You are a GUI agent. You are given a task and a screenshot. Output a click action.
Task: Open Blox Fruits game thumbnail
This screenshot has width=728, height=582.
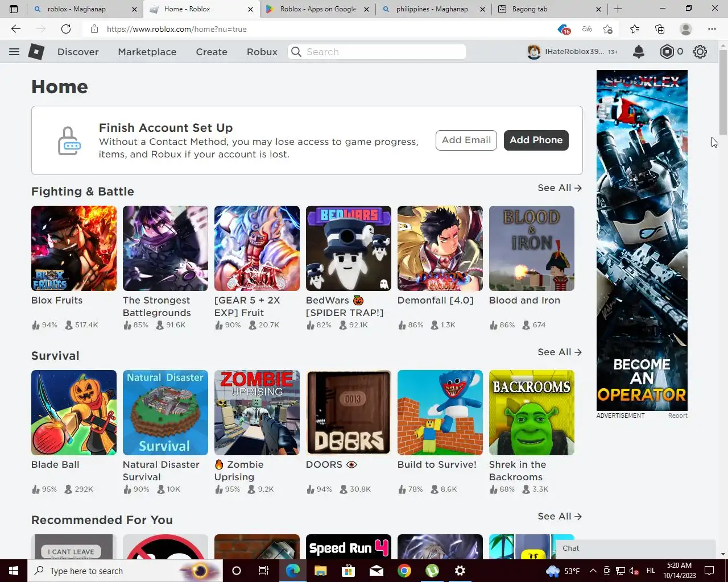click(74, 248)
